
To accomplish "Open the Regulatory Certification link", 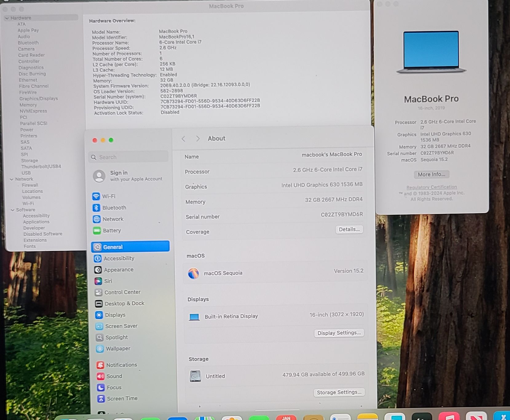I will [431, 187].
